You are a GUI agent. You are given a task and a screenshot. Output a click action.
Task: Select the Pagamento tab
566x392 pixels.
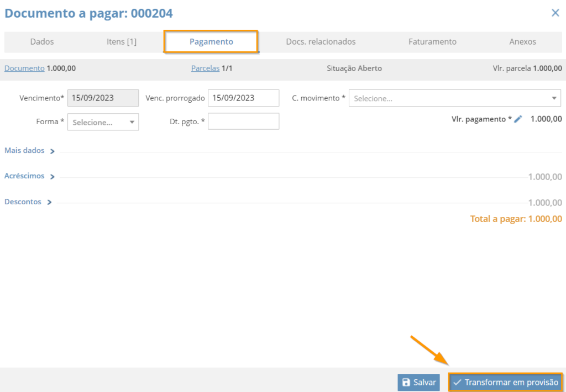pyautogui.click(x=211, y=41)
